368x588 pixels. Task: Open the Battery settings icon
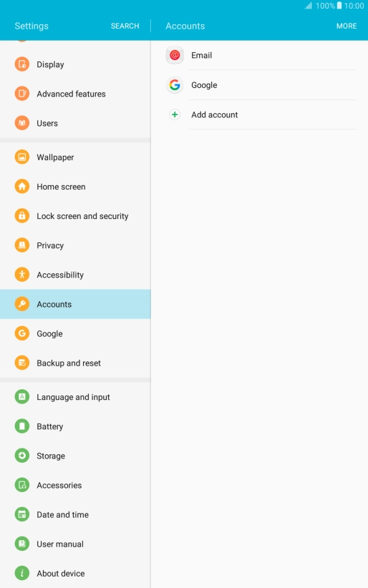tap(22, 426)
